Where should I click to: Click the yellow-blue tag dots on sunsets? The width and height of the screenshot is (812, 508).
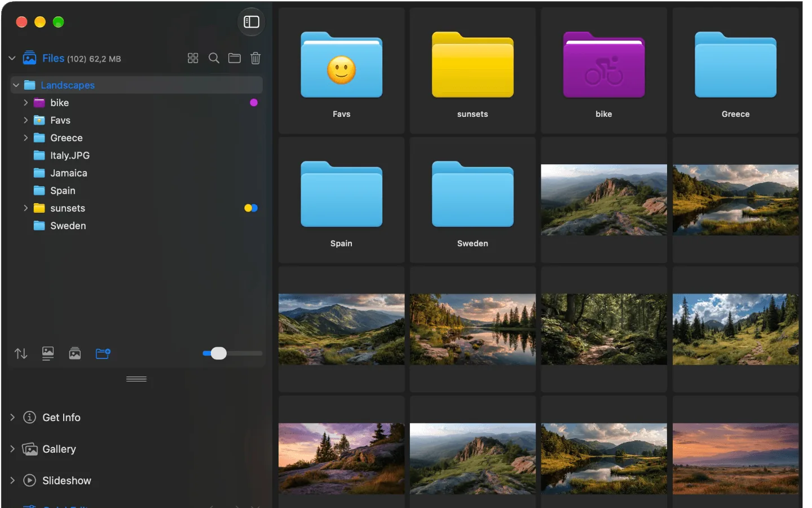click(251, 208)
